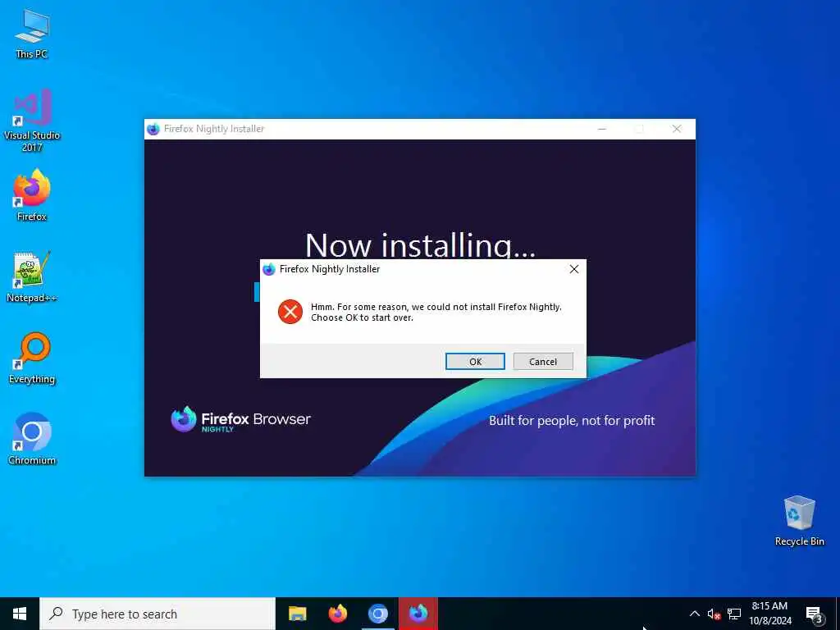Select the Everything search desktop shortcut
840x630 pixels.
pyautogui.click(x=32, y=358)
